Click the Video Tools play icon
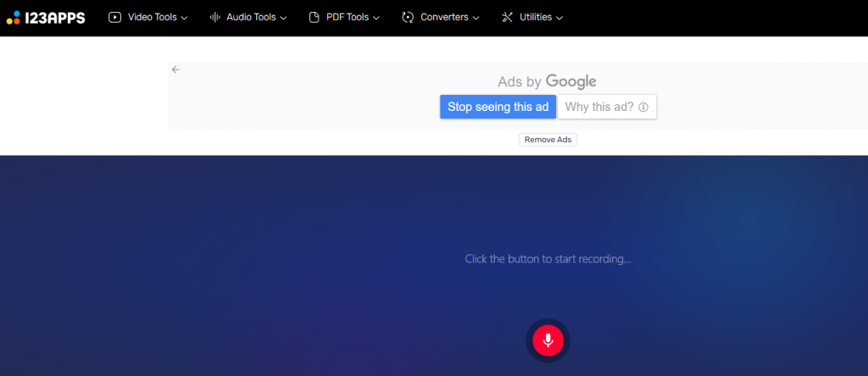 point(115,17)
